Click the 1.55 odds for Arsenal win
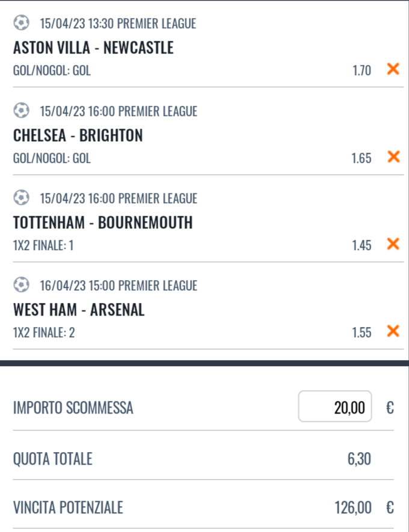This screenshot has height=532, width=409. pos(361,332)
